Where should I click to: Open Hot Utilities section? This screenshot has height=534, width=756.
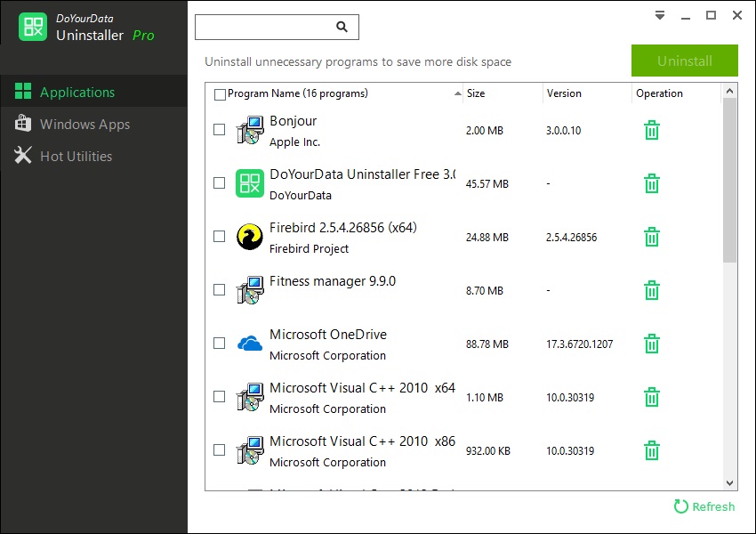click(93, 157)
